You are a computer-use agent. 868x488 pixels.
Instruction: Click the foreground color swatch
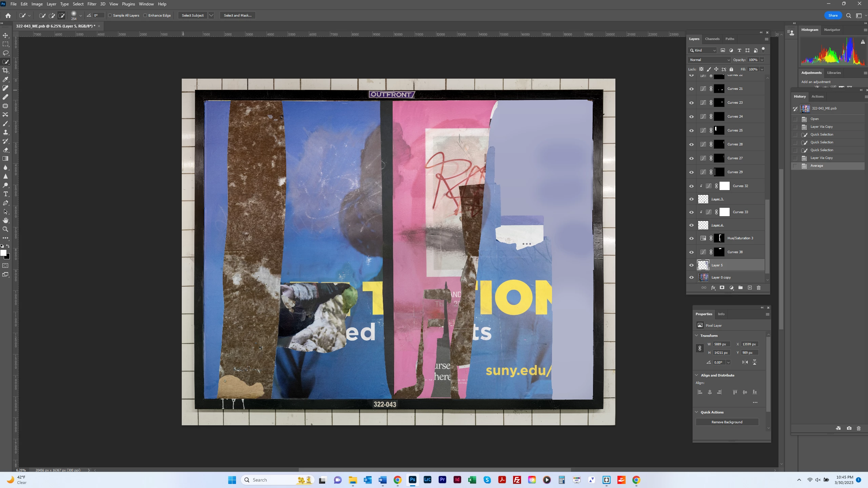coord(3,253)
